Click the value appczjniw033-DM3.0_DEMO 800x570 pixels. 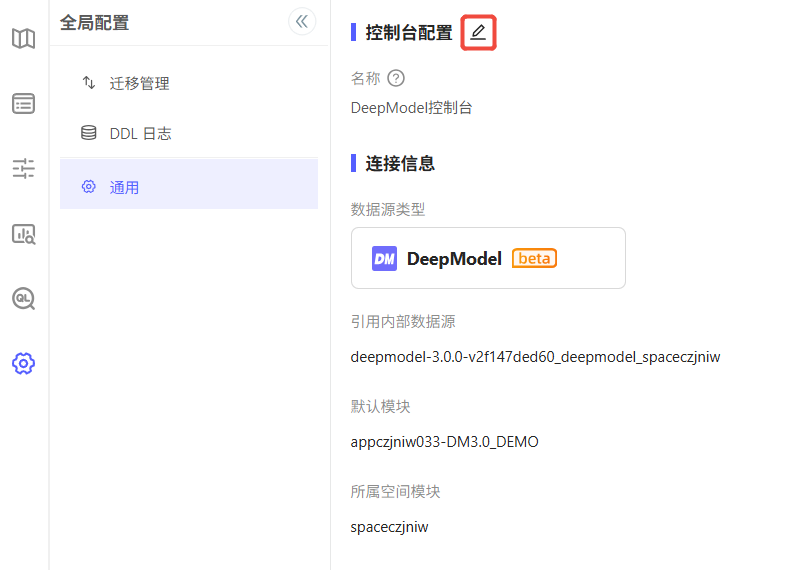[x=444, y=442]
